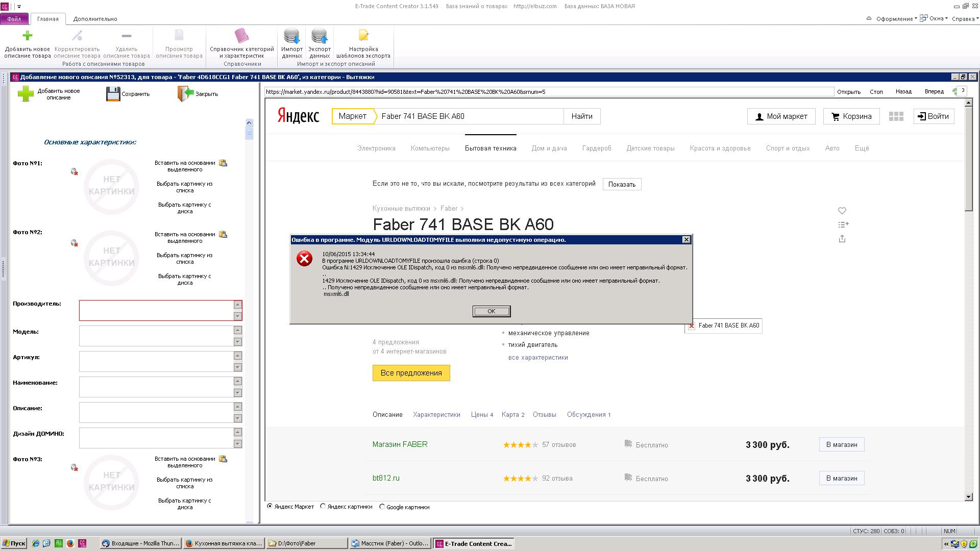Click the Firefox quick-launch icon in taskbar
This screenshot has height=551, width=980.
click(x=70, y=543)
